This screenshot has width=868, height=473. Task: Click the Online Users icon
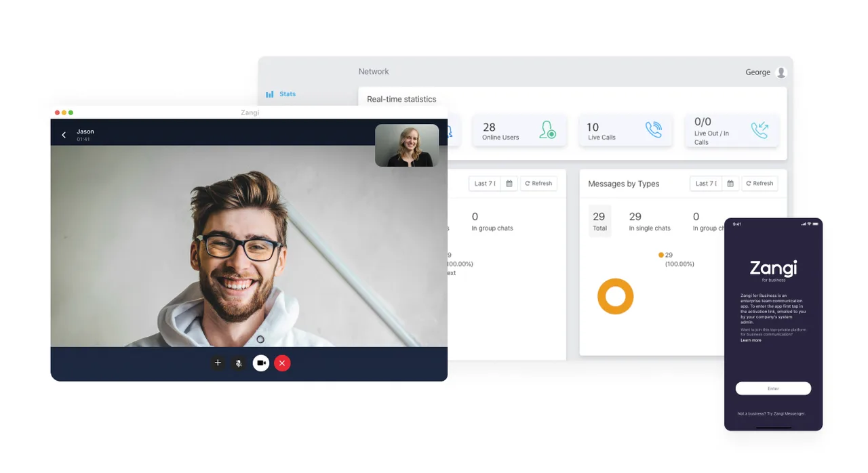(x=547, y=129)
